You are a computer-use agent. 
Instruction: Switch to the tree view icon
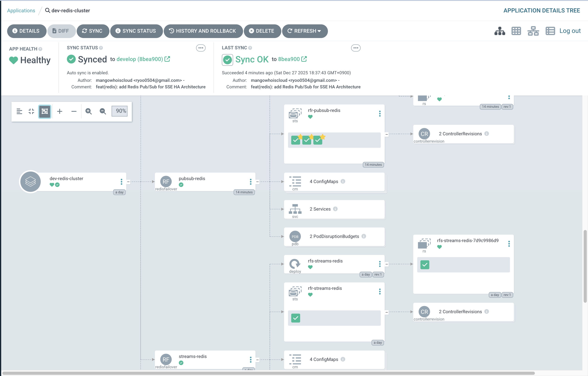click(x=500, y=31)
